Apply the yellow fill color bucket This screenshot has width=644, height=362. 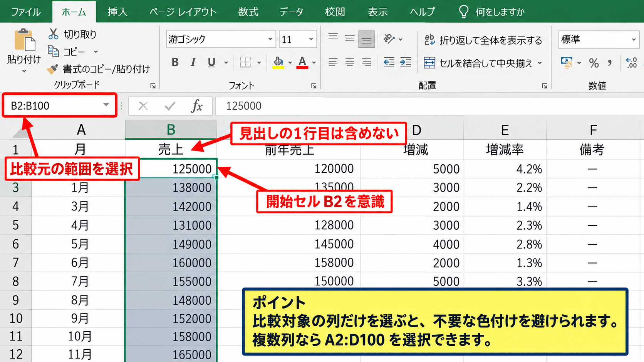point(278,62)
